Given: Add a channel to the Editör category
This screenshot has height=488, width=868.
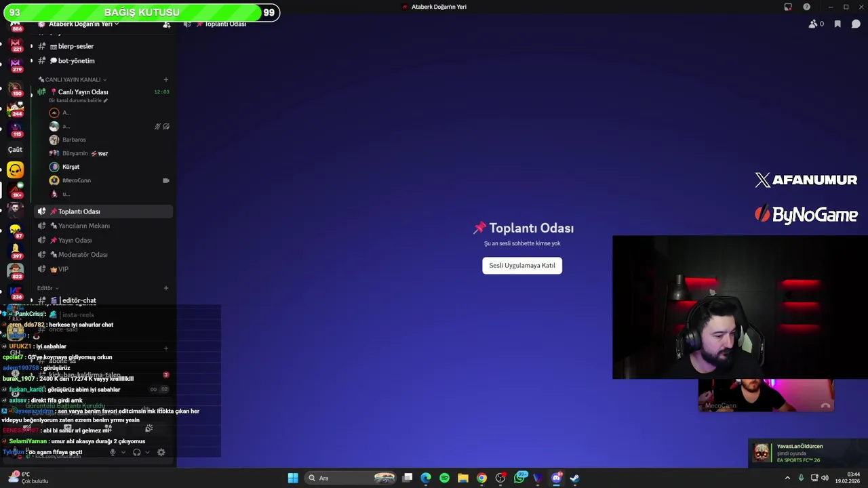Looking at the screenshot, I should pyautogui.click(x=165, y=288).
